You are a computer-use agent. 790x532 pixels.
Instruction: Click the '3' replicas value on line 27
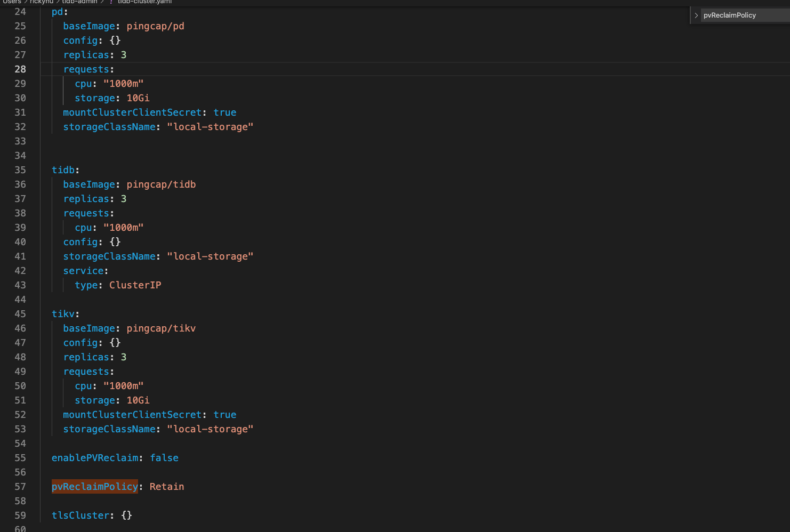124,55
